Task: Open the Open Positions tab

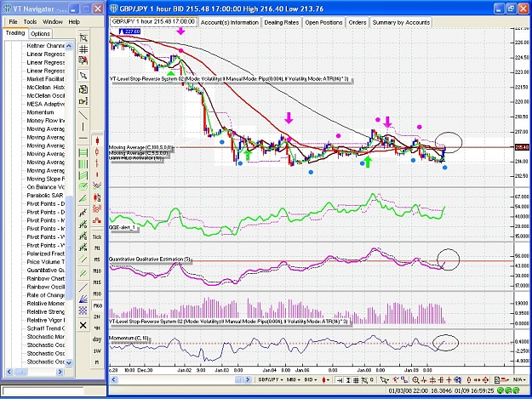Action: point(323,22)
